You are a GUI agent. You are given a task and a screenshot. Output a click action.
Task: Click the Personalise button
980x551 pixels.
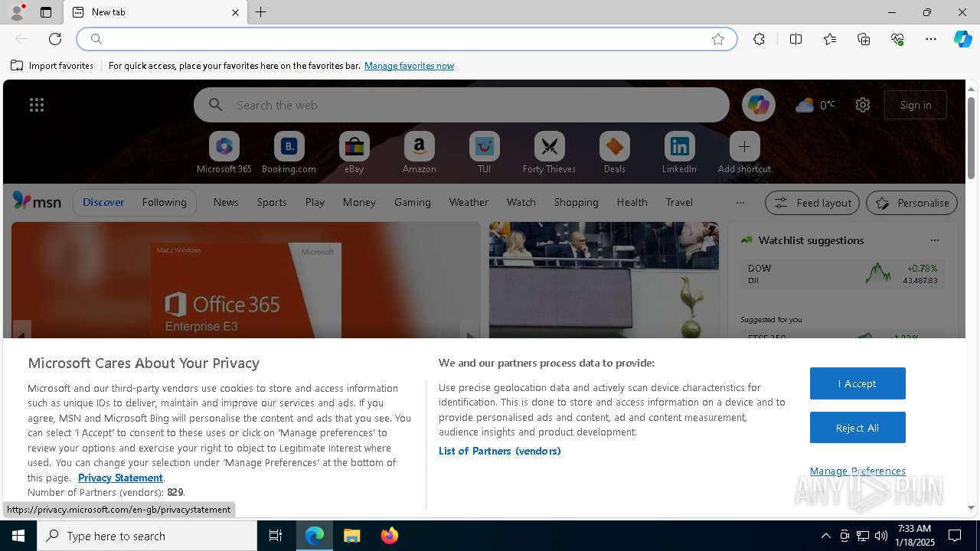click(911, 203)
